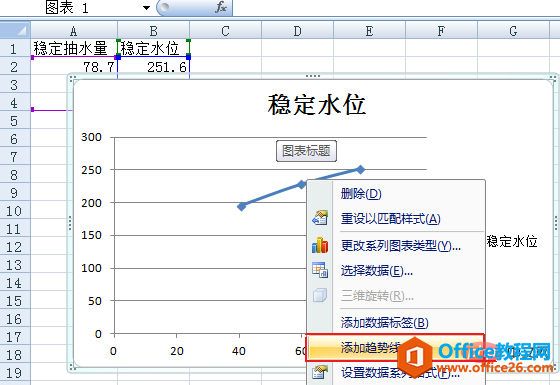Screen dimensions: 560x385
Task: Select column C header
Action: [x=225, y=31]
